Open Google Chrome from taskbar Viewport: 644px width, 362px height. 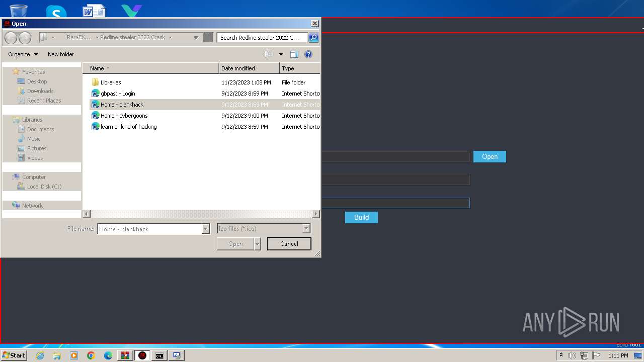91,355
